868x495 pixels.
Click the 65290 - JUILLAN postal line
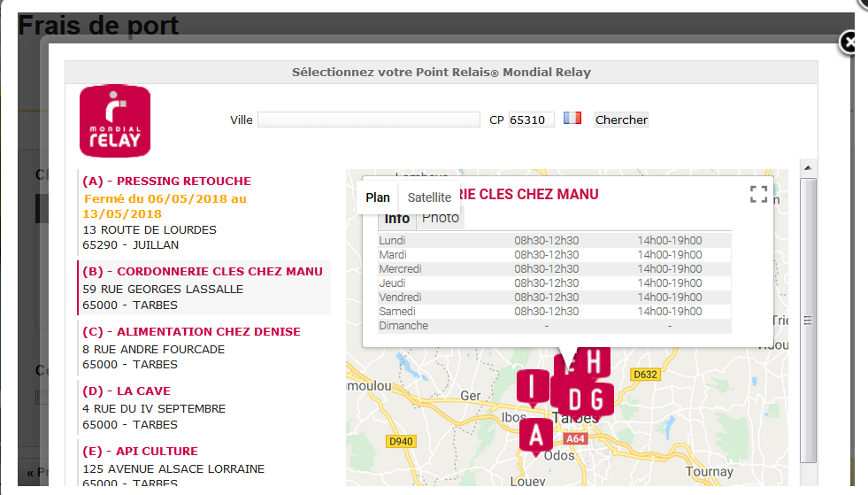131,245
